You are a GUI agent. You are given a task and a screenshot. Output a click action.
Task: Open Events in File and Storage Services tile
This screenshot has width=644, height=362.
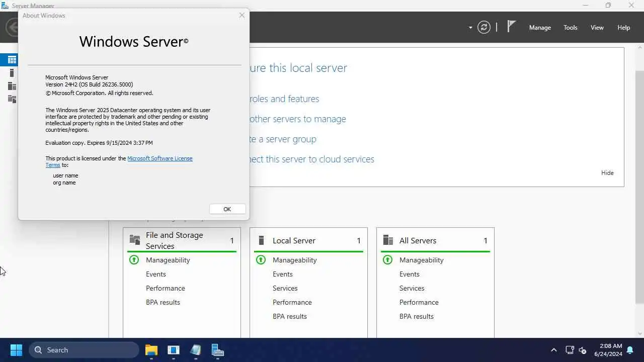point(156,274)
